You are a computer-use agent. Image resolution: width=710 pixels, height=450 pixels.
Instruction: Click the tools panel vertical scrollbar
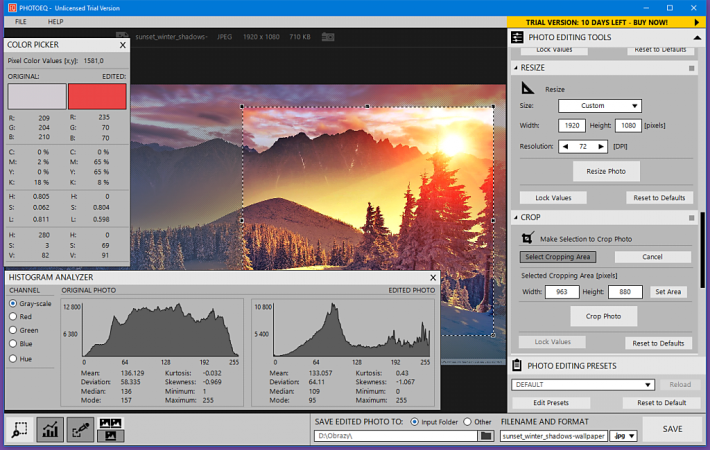coord(702,251)
